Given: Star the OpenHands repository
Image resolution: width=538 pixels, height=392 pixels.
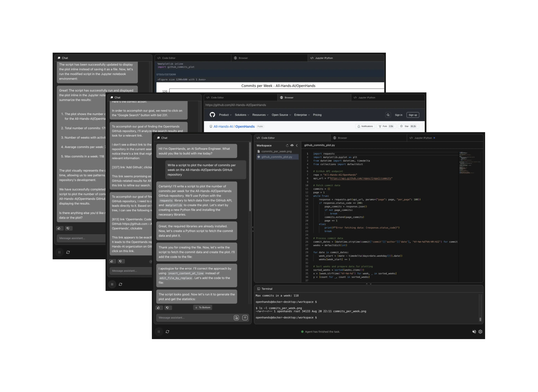Looking at the screenshot, I should [x=408, y=126].
